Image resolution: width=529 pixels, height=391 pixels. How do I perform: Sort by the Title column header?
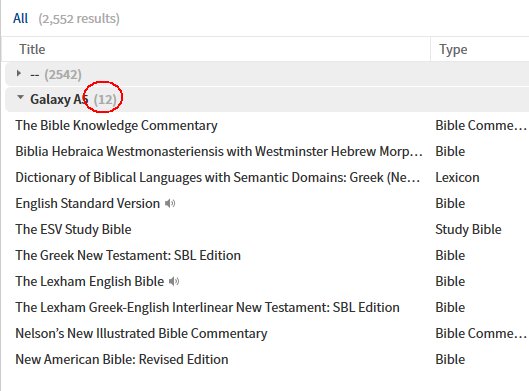click(x=32, y=50)
